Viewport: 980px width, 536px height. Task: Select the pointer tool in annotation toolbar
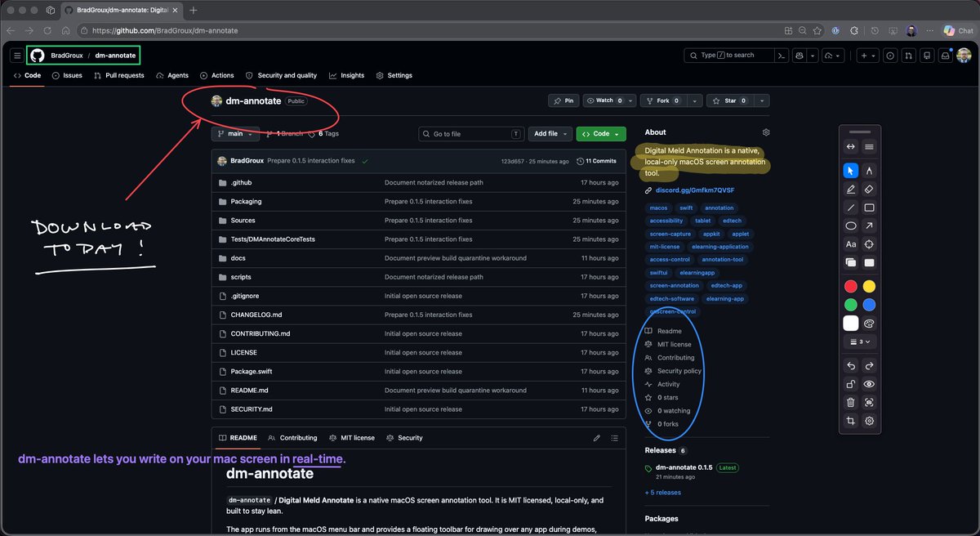click(x=851, y=171)
